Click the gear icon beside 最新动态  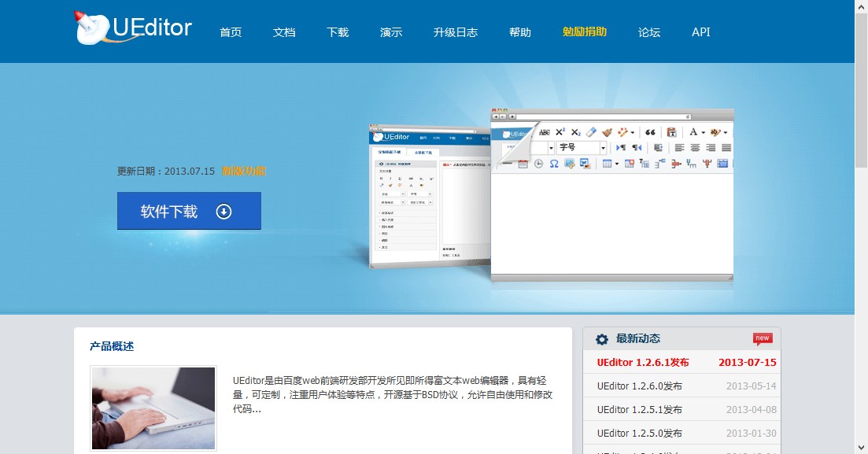[x=602, y=339]
